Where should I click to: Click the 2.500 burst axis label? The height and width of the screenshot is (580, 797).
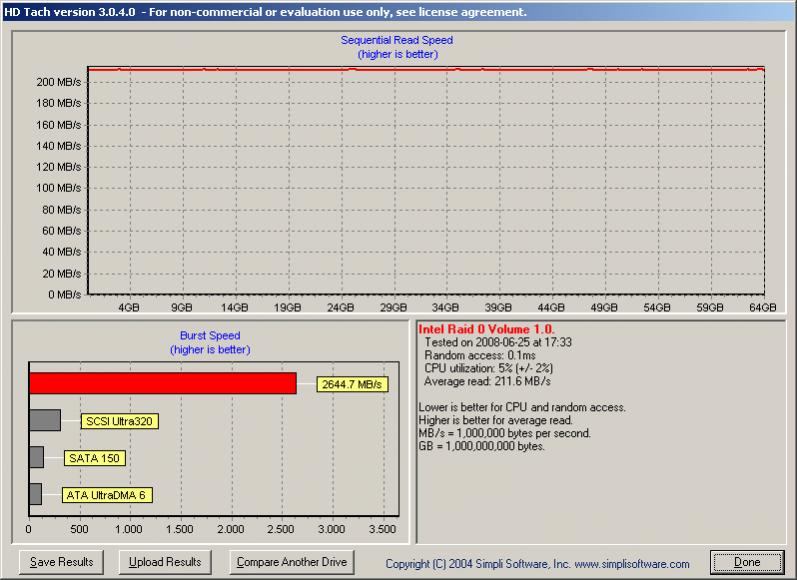[281, 529]
